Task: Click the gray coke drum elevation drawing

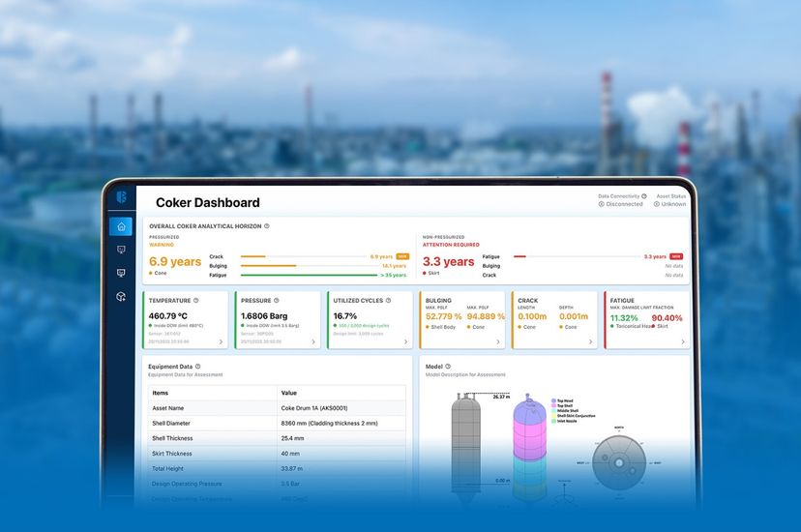Action: point(466,447)
